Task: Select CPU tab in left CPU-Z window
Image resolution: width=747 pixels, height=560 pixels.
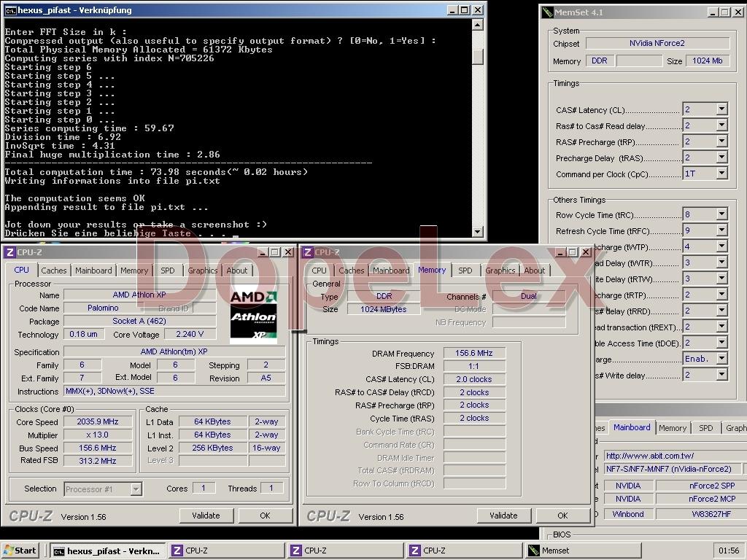Action: pos(21,270)
